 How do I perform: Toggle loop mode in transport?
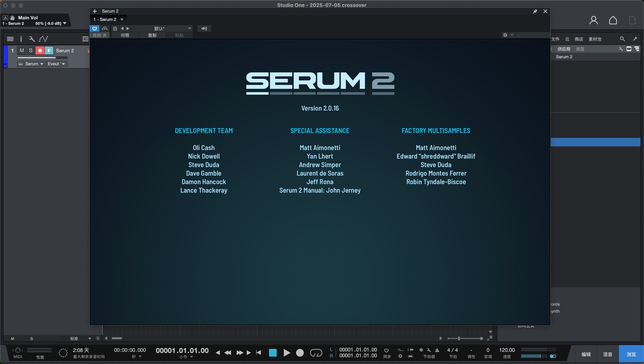[x=316, y=353]
